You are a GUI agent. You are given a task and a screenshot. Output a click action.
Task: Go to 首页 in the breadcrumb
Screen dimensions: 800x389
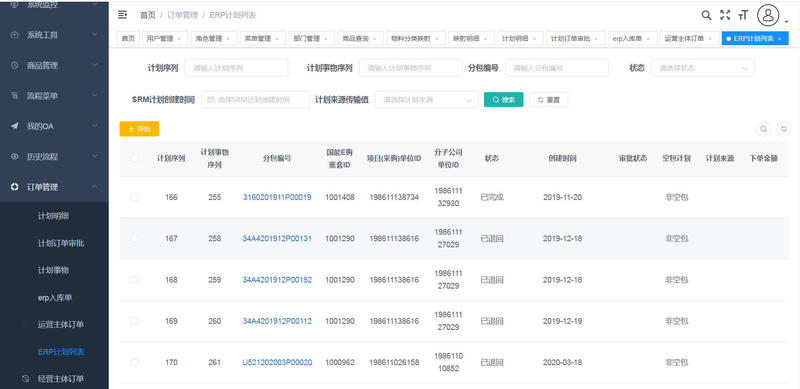[147, 15]
